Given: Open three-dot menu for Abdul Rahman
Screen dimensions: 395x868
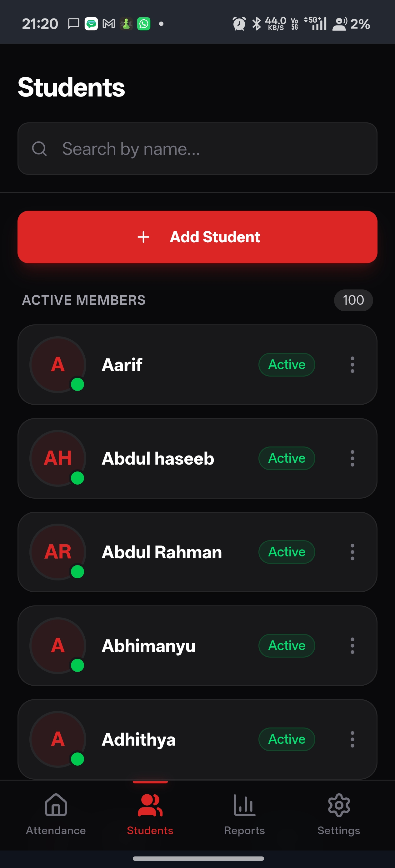Looking at the screenshot, I should [352, 552].
